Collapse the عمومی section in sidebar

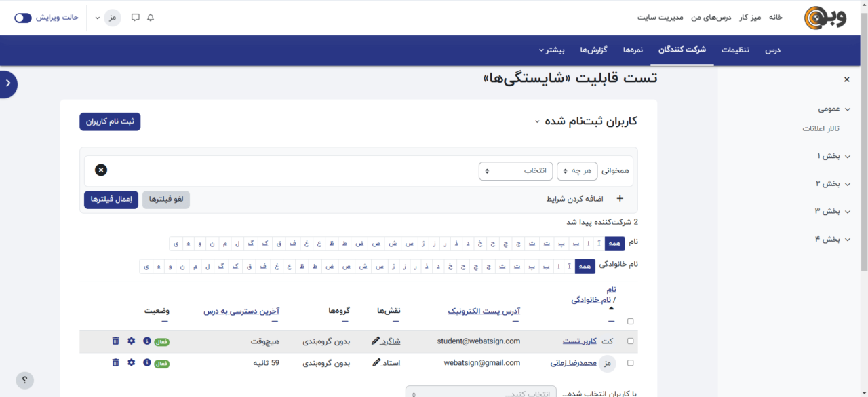pyautogui.click(x=847, y=109)
